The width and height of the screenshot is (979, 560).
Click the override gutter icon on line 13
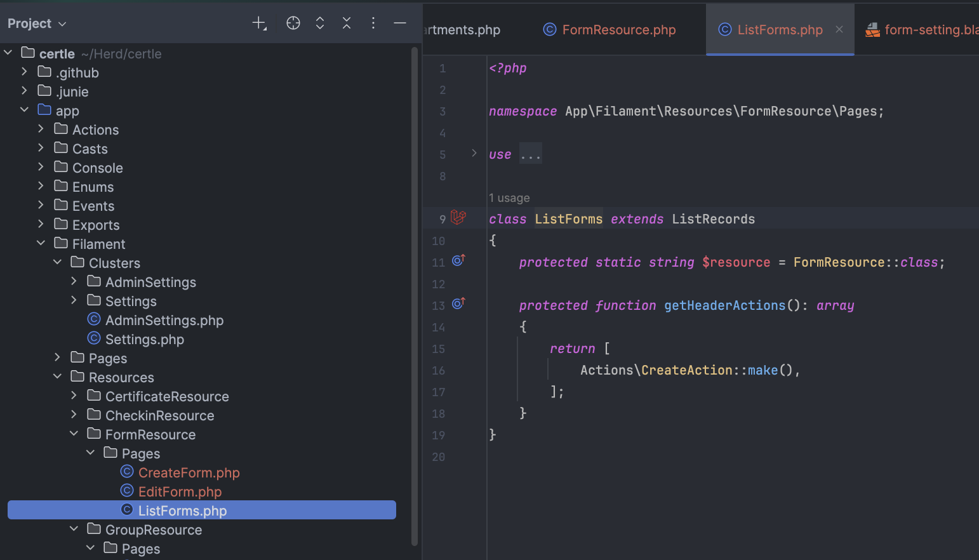coord(458,303)
